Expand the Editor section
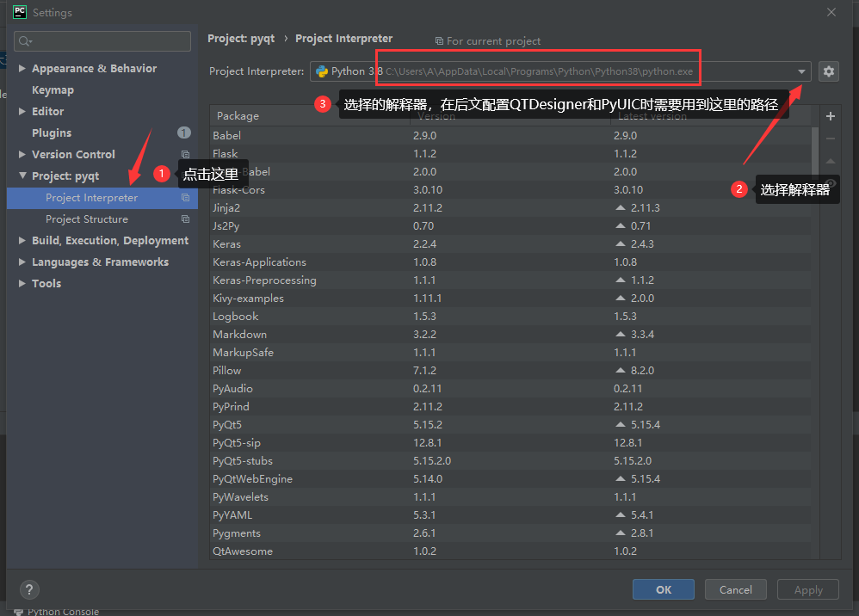 click(x=22, y=111)
